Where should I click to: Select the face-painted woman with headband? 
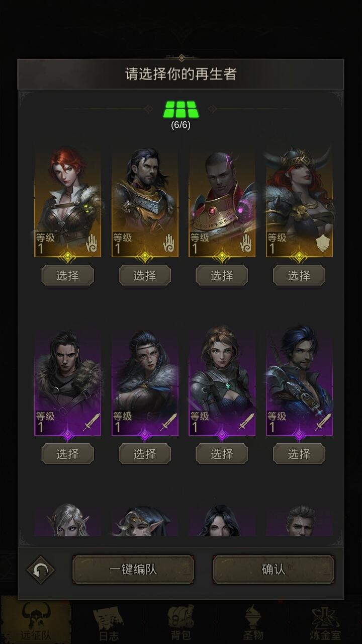[145, 454]
